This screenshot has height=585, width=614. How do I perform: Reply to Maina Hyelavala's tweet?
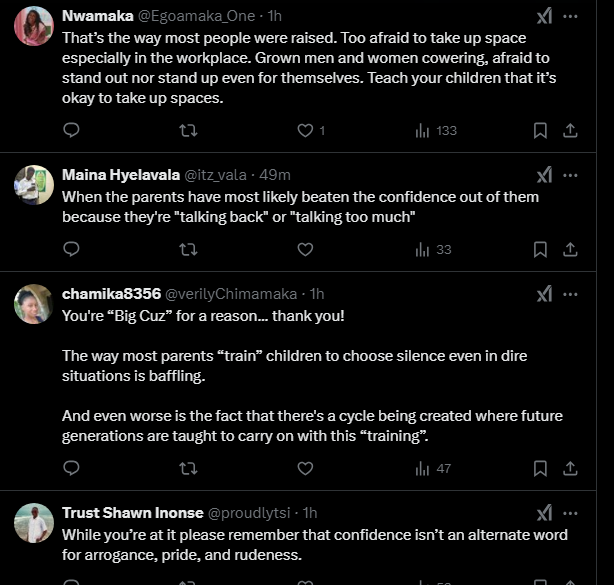point(71,249)
